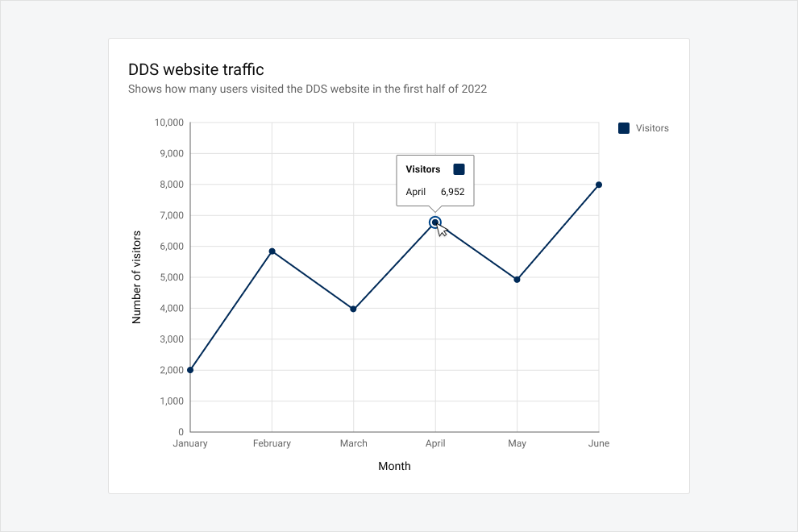This screenshot has width=798, height=532.
Task: Click the tooltip's dark blue color swatch
Action: pos(459,169)
